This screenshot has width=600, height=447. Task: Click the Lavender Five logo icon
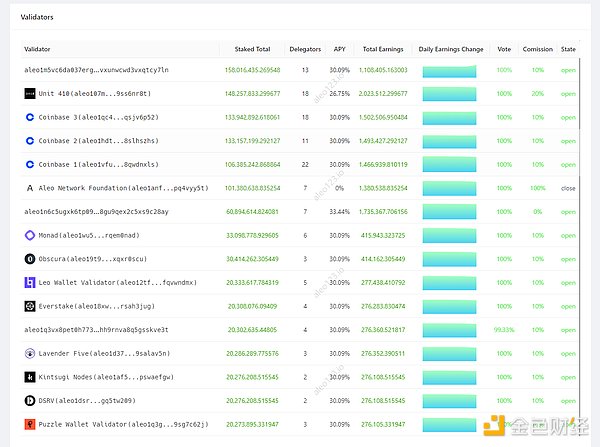[30, 353]
